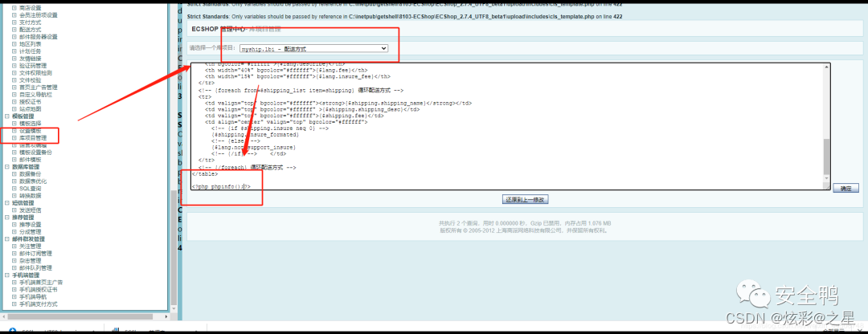This screenshot has width=868, height=334.
Task: Open 发送短信 in the sidebar
Action: tap(30, 210)
